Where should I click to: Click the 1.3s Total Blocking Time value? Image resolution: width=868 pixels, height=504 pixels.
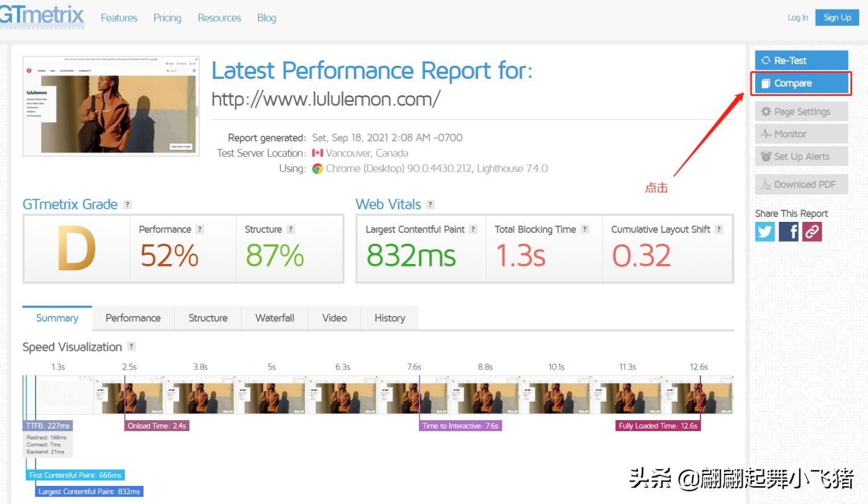coord(521,255)
